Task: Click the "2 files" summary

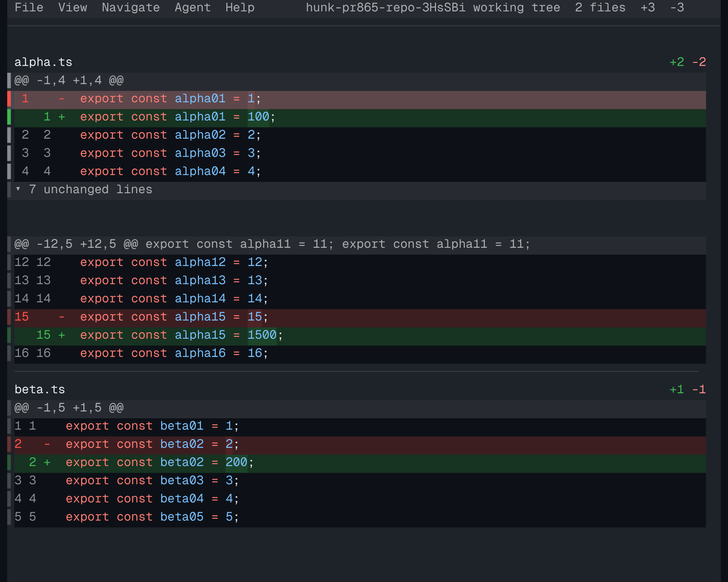Action: tap(600, 8)
